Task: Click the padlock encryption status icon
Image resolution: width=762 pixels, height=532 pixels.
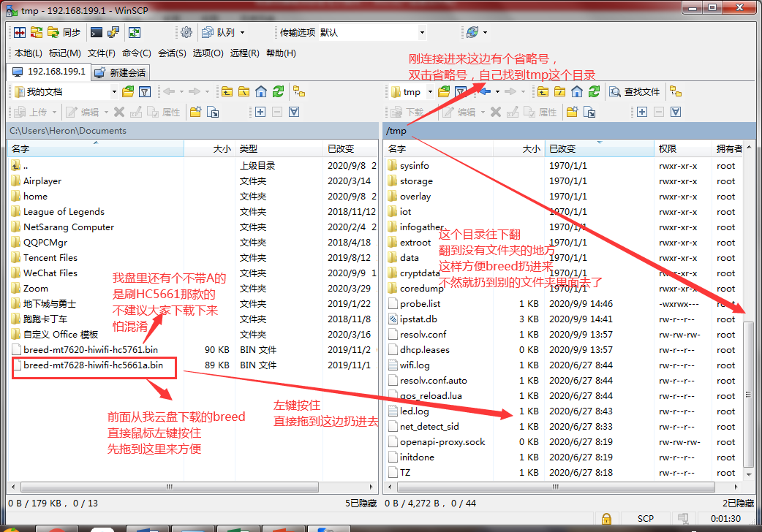Action: click(606, 518)
